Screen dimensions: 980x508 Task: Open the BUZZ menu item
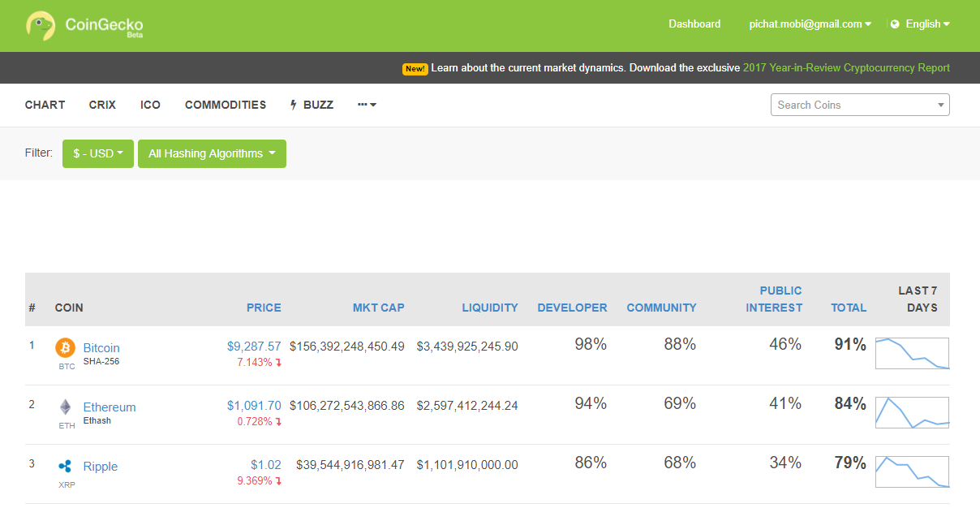318,105
